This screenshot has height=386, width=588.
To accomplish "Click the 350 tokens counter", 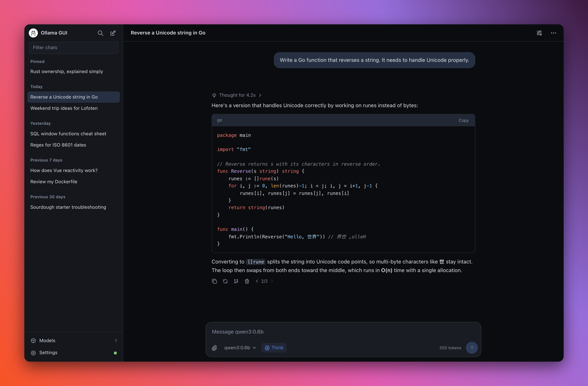I will tap(450, 348).
